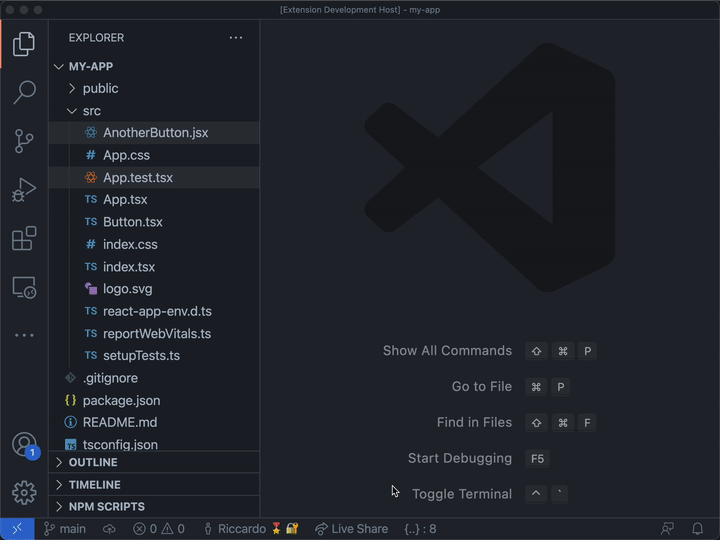The width and height of the screenshot is (720, 540).
Task: Click the git icon beside .gitignore
Action: [x=70, y=377]
